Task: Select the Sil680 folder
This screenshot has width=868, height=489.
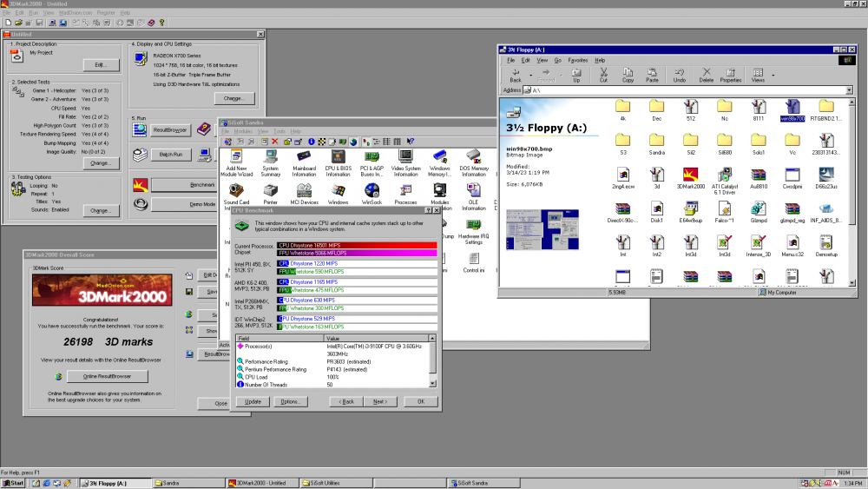Action: 725,144
